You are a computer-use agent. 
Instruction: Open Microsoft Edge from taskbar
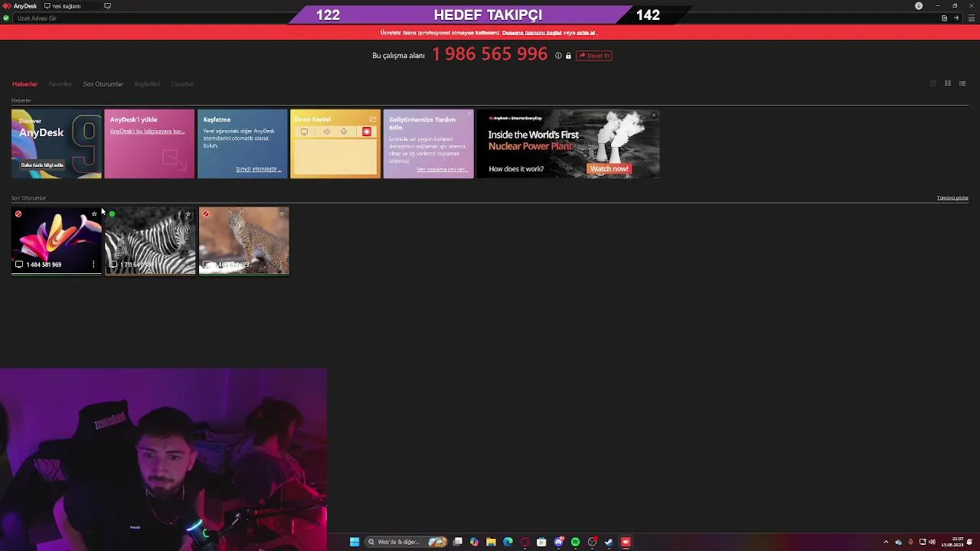[508, 542]
